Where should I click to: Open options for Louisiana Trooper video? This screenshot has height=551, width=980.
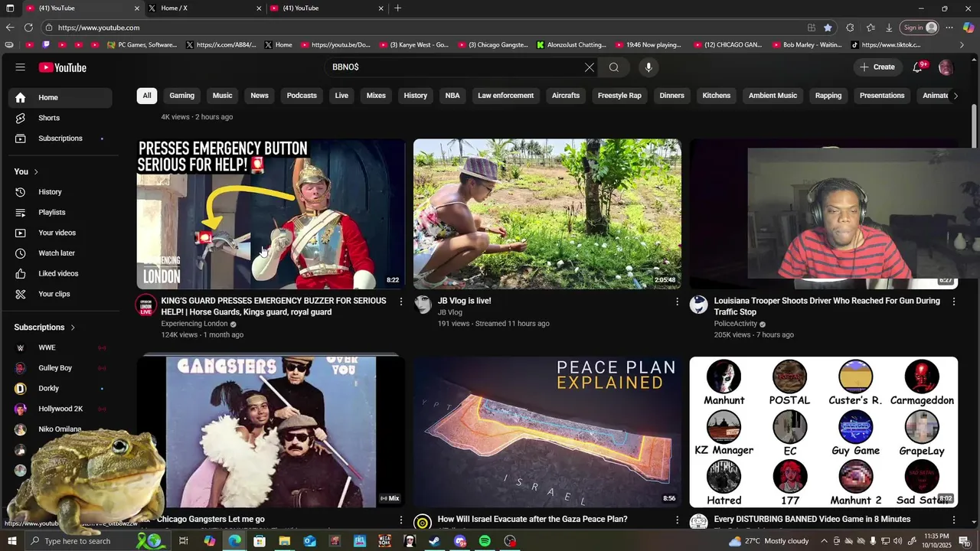click(954, 302)
